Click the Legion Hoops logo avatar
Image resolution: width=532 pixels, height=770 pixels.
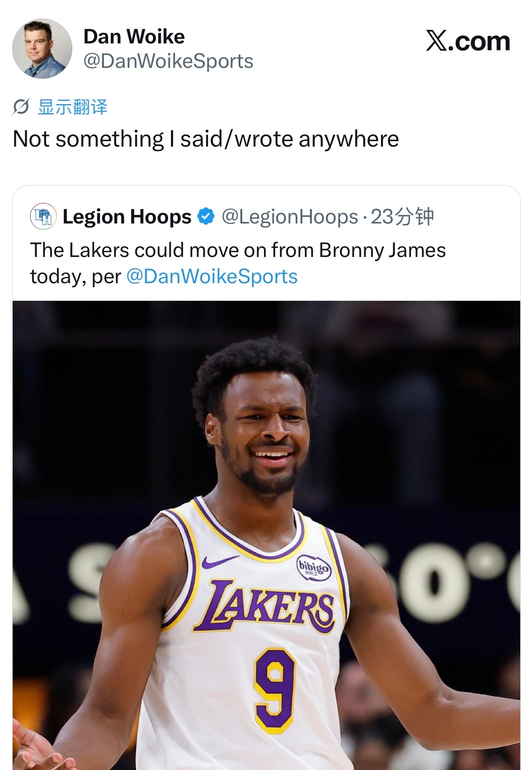click(43, 216)
